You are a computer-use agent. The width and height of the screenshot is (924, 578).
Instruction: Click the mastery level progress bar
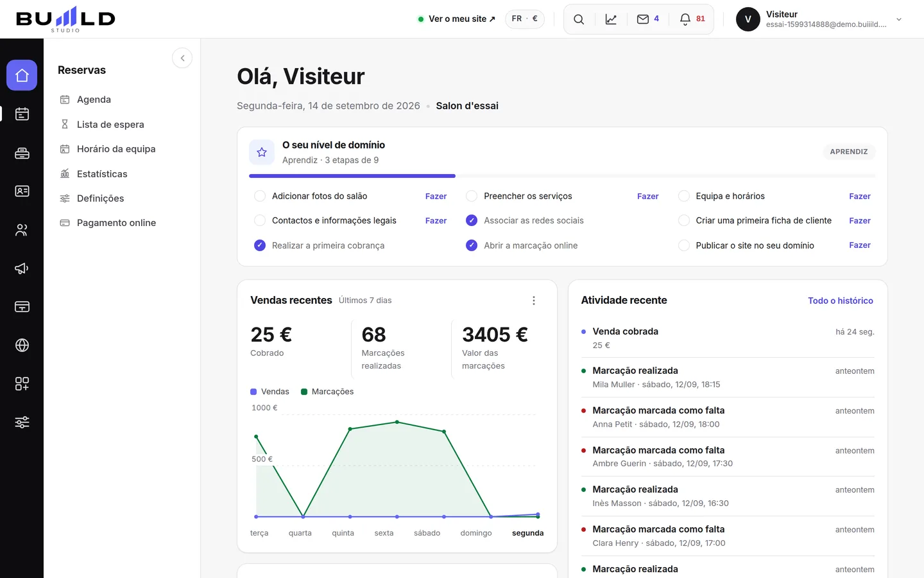[562, 176]
